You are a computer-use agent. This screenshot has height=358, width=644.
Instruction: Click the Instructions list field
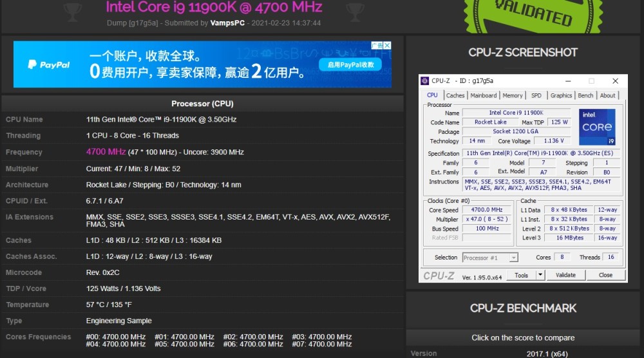(541, 184)
